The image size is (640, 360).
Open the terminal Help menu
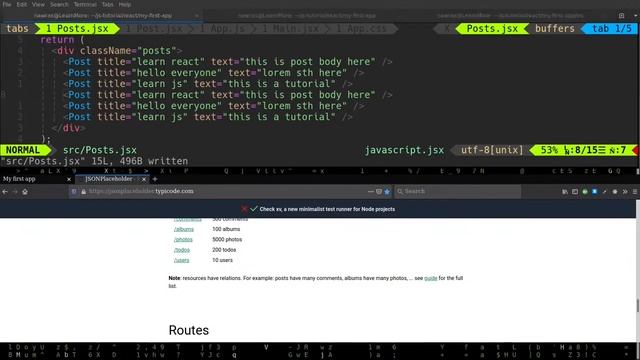(x=124, y=4)
